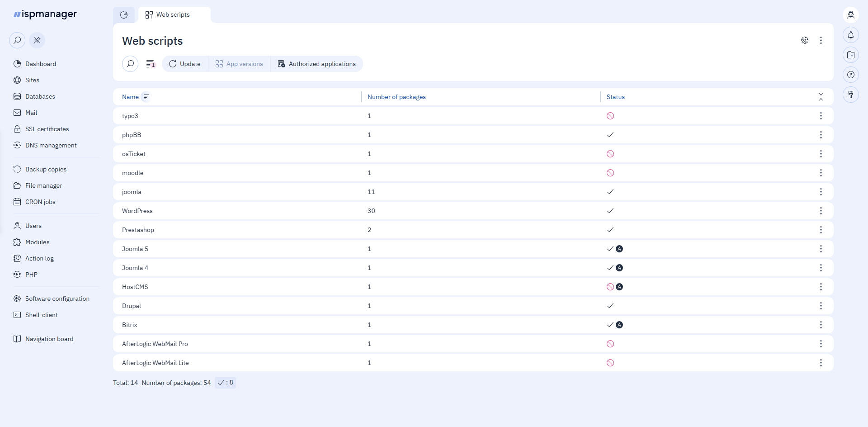
Task: Open Modules page
Action: [x=37, y=242]
